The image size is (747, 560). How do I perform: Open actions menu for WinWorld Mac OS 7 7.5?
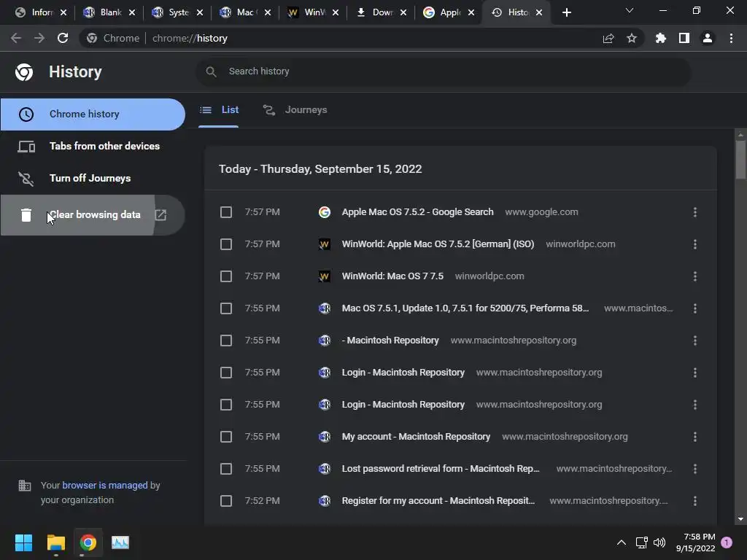point(695,276)
